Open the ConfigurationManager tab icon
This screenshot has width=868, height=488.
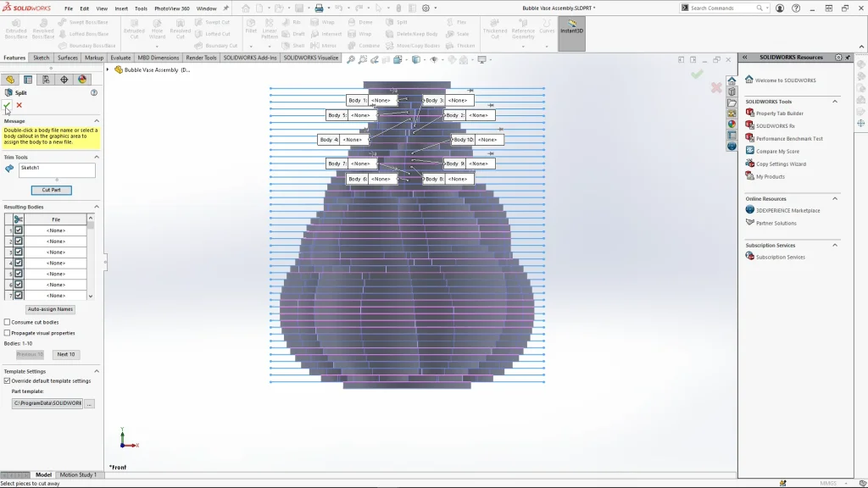[46, 80]
